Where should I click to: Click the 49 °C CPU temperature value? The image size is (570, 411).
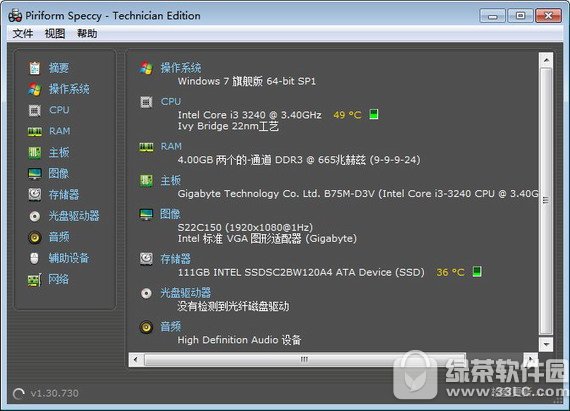[x=347, y=115]
